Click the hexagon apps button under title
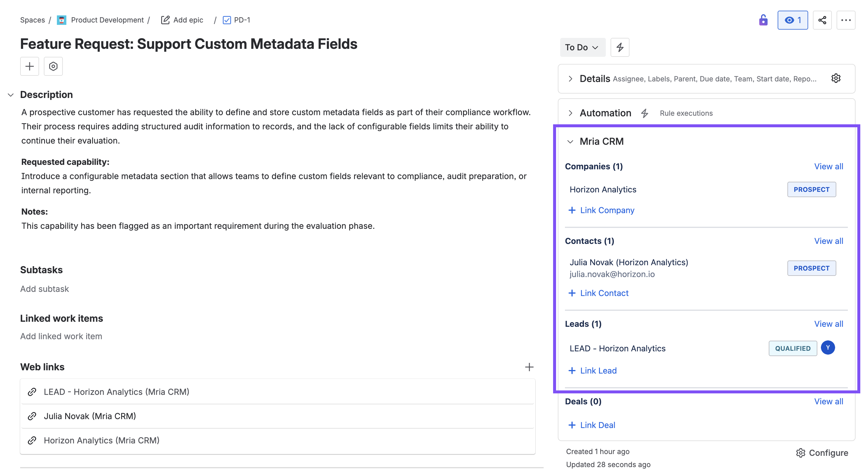The width and height of the screenshot is (868, 473). [x=53, y=66]
